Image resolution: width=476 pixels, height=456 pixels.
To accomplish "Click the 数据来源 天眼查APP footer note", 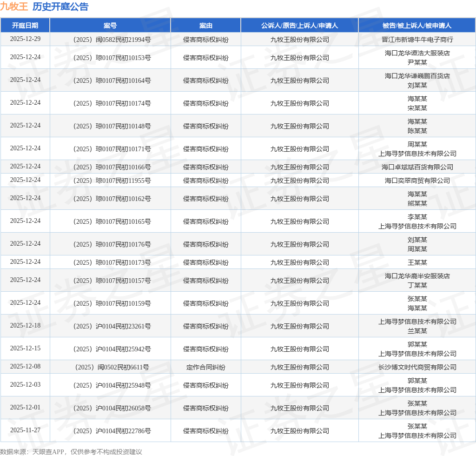I will (x=71, y=452).
